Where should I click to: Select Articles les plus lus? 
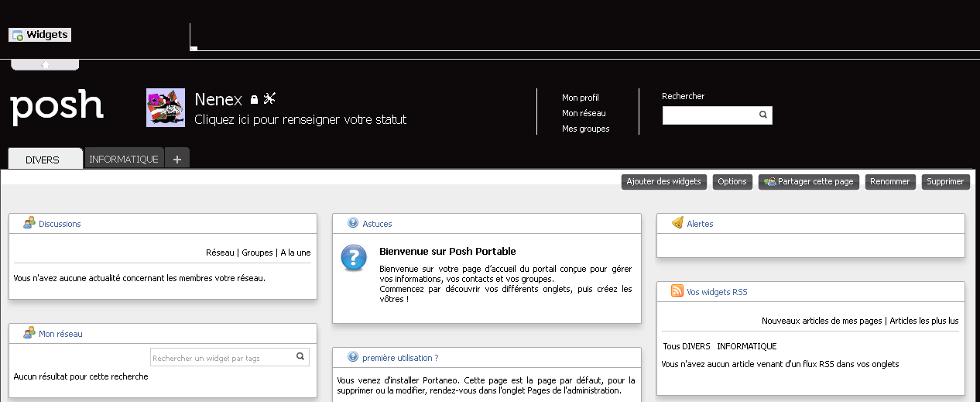924,321
